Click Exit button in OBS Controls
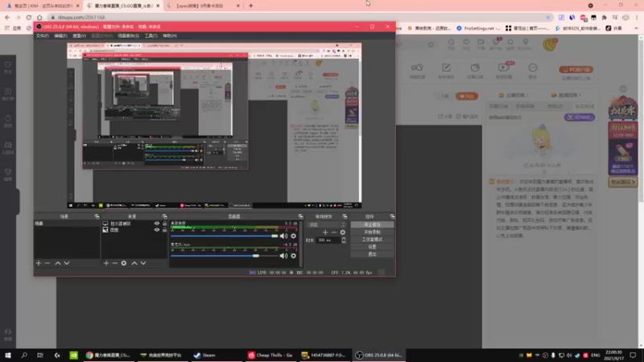The width and height of the screenshot is (644, 362). pos(372,254)
